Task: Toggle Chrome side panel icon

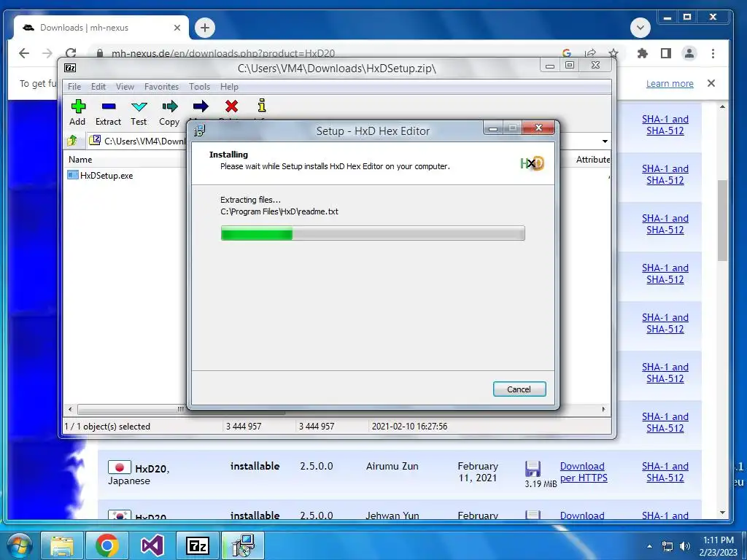Action: [x=666, y=53]
